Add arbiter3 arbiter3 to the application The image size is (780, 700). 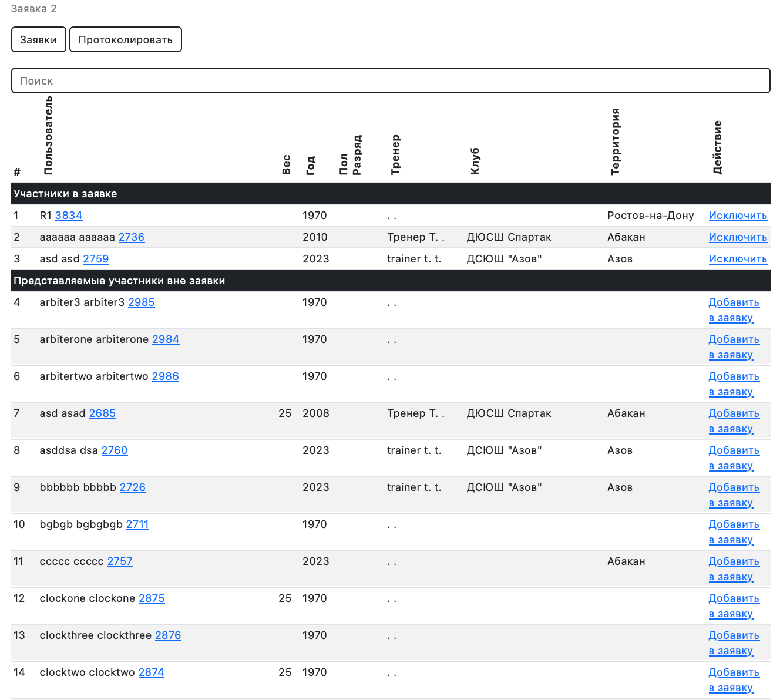(x=734, y=310)
